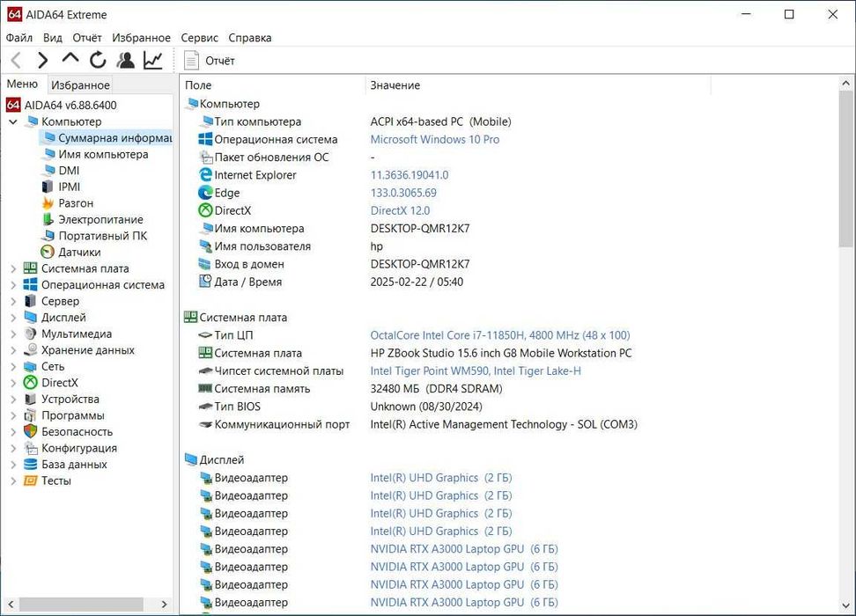The width and height of the screenshot is (856, 616).
Task: Expand the DirectX tree node
Action: [x=13, y=383]
